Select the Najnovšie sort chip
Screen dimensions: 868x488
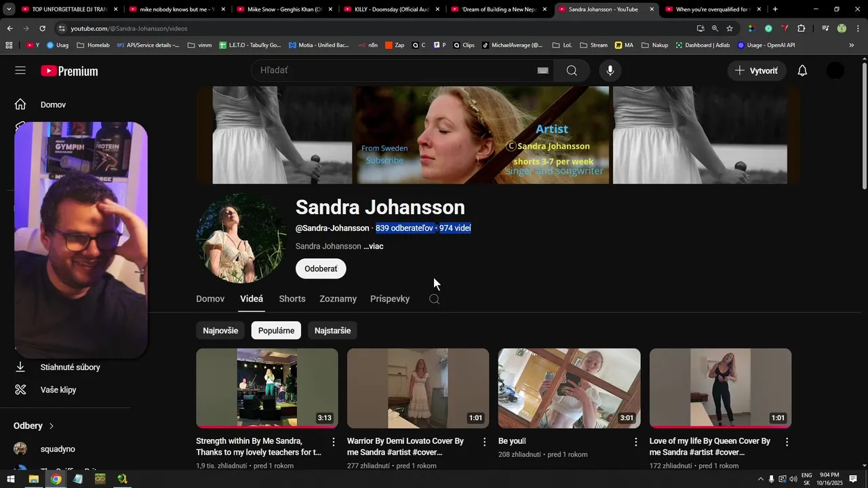(x=220, y=331)
